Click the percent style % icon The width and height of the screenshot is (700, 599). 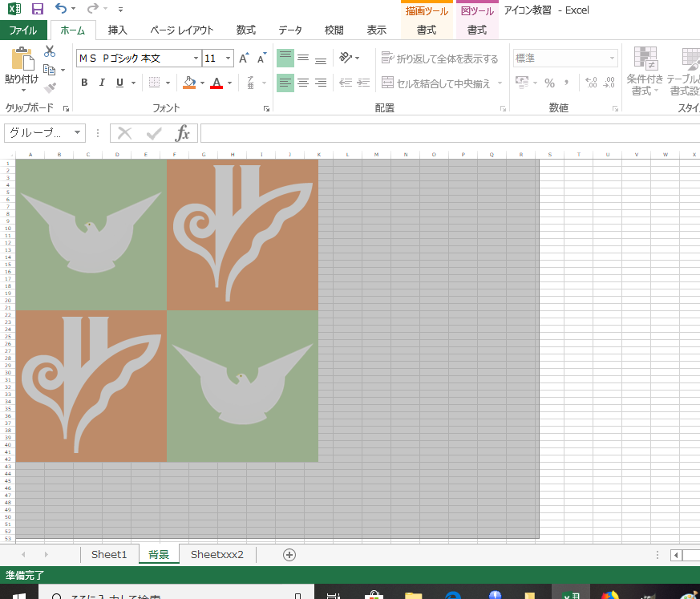(550, 83)
